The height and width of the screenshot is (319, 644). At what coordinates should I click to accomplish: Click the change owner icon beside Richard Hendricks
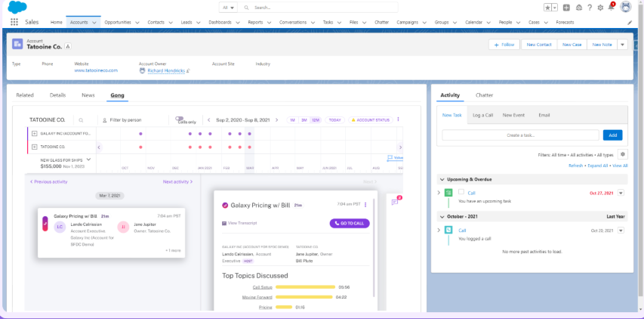click(x=188, y=71)
